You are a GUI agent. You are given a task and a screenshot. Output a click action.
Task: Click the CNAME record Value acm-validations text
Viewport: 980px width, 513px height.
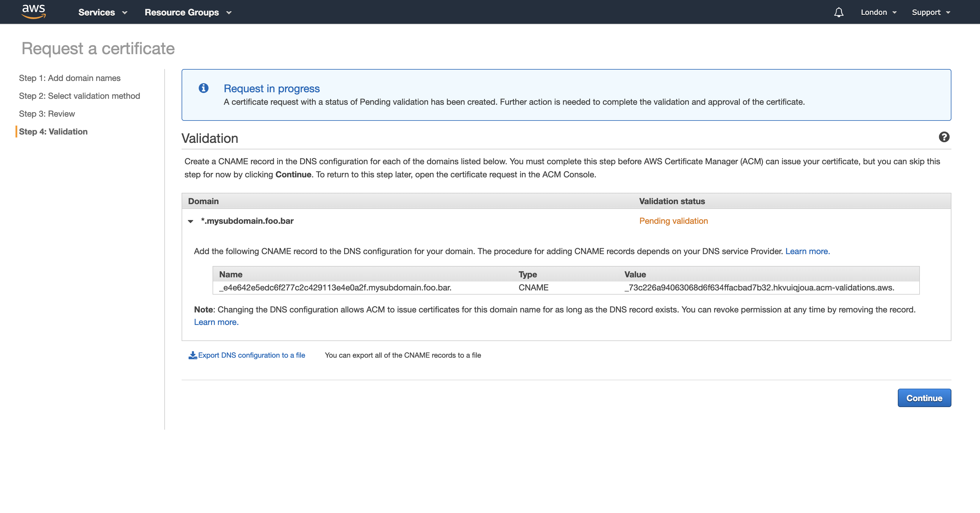[x=759, y=287]
